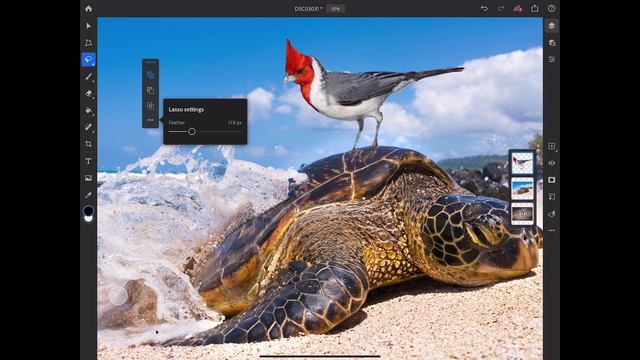Click the Lasso settings heading

click(x=186, y=109)
